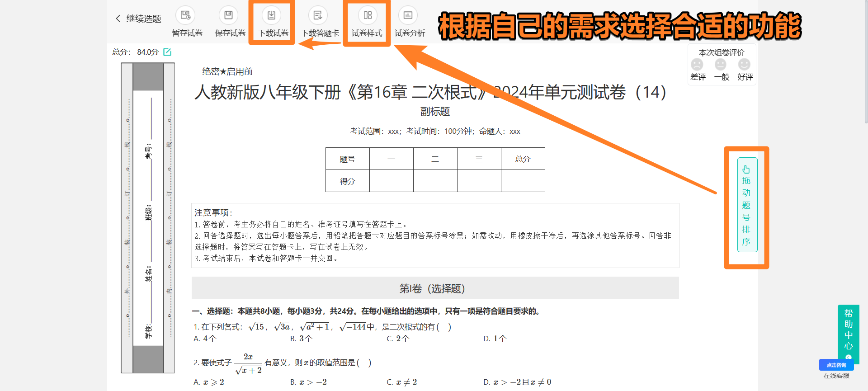Click the hand icon above 拖动题号排序
The width and height of the screenshot is (868, 391).
click(x=746, y=169)
